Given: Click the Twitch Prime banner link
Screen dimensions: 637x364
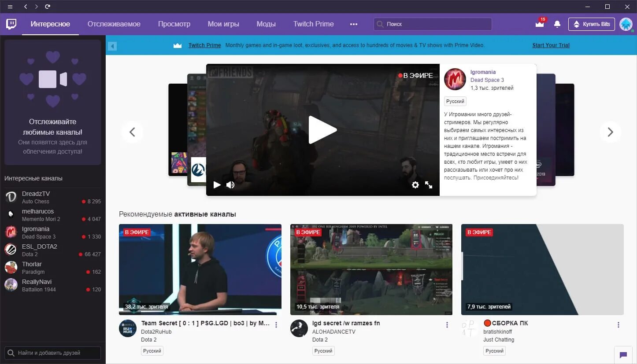Looking at the screenshot, I should [x=205, y=45].
